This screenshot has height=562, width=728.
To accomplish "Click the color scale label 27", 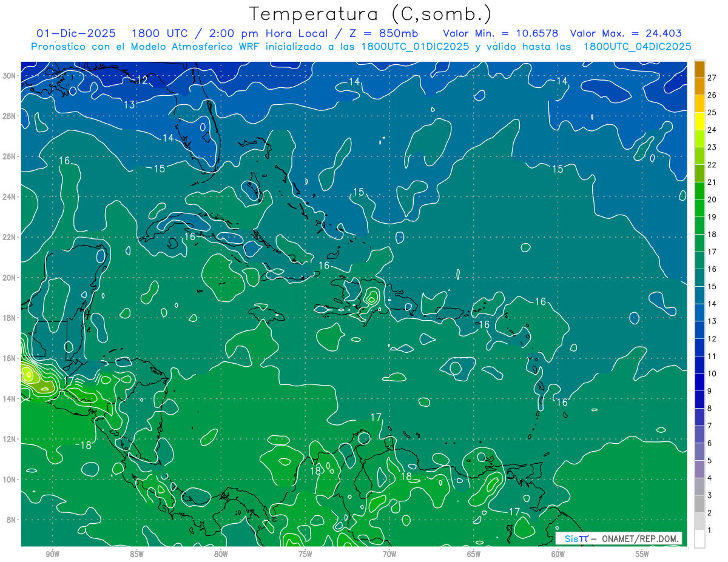I will click(x=712, y=77).
